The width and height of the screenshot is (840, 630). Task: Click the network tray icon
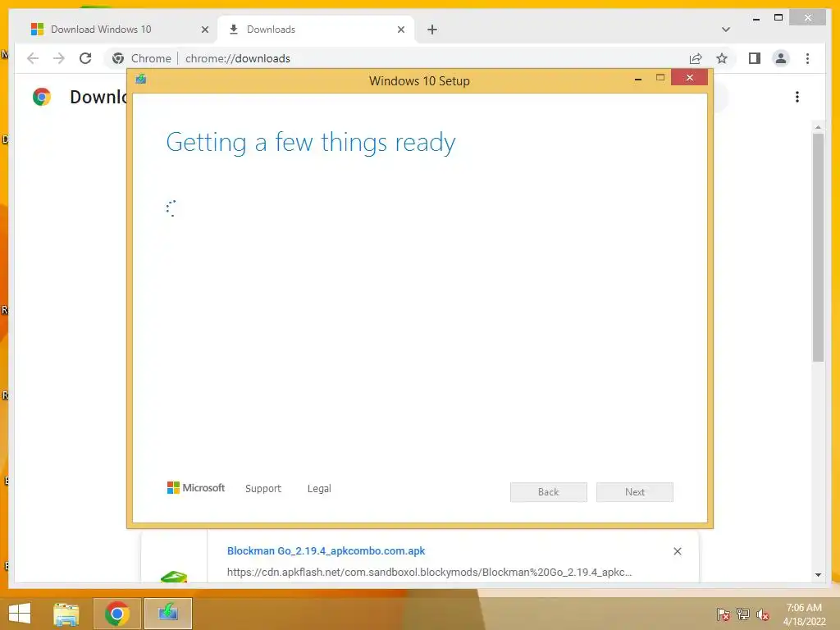(x=742, y=614)
